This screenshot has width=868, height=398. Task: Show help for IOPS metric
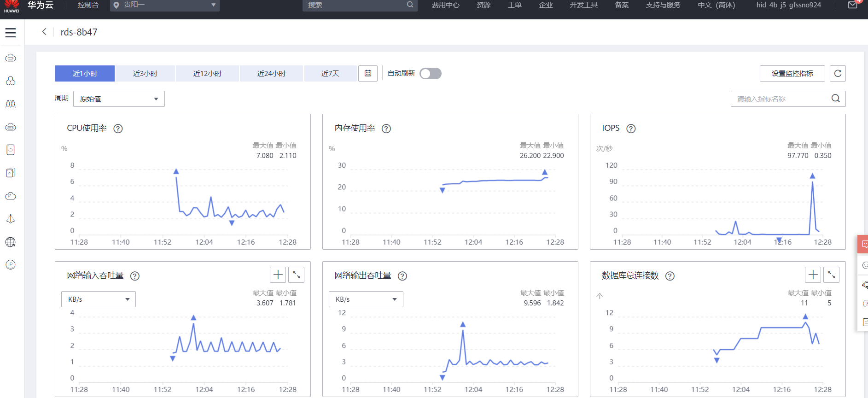tap(631, 129)
